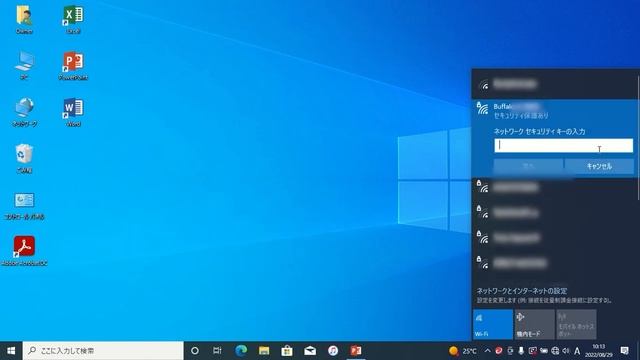640x360 pixels.
Task: Show hidden tray icons chevron
Action: tap(488, 351)
